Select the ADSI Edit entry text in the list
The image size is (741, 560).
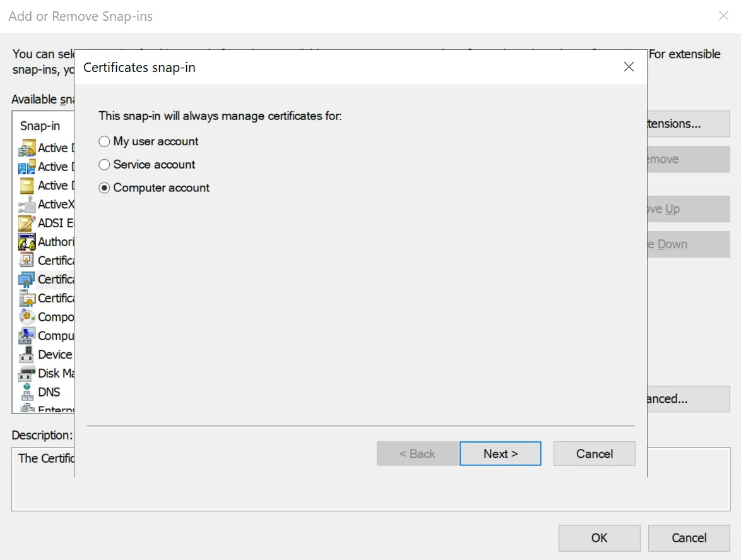[x=56, y=223]
